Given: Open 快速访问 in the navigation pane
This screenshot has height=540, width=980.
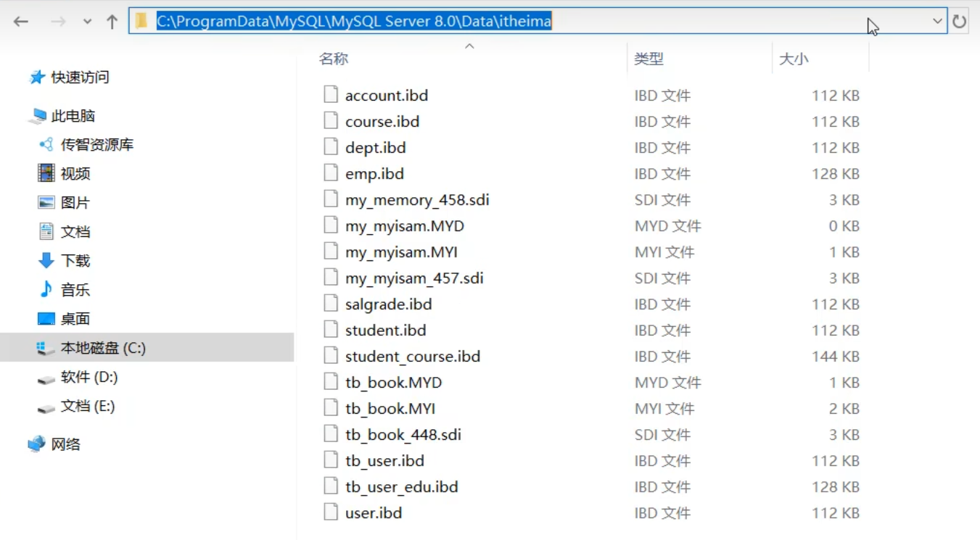Looking at the screenshot, I should point(70,77).
